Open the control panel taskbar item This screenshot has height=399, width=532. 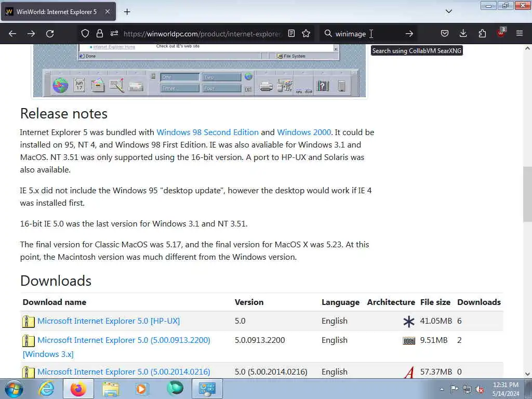(x=207, y=389)
